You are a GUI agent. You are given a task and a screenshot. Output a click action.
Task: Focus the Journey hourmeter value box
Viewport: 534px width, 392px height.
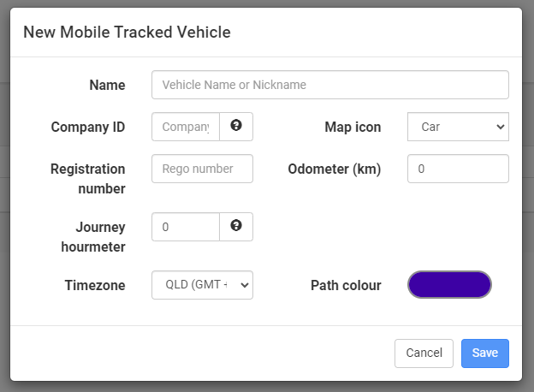click(186, 227)
